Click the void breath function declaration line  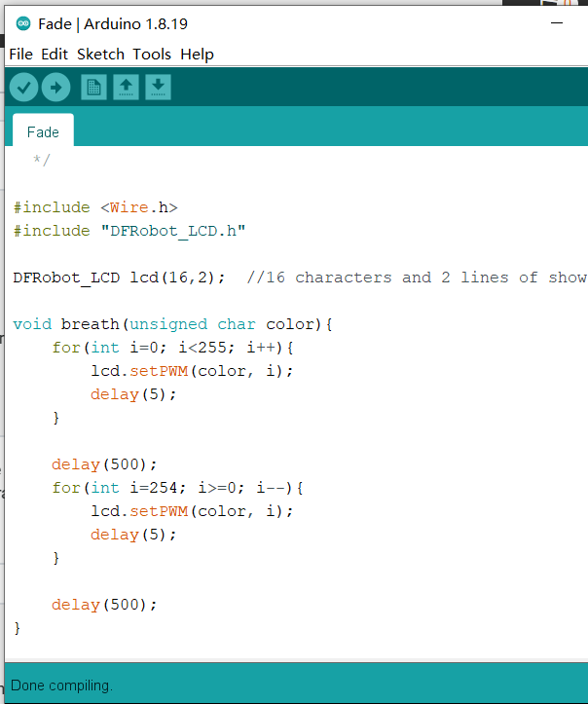[x=173, y=324]
